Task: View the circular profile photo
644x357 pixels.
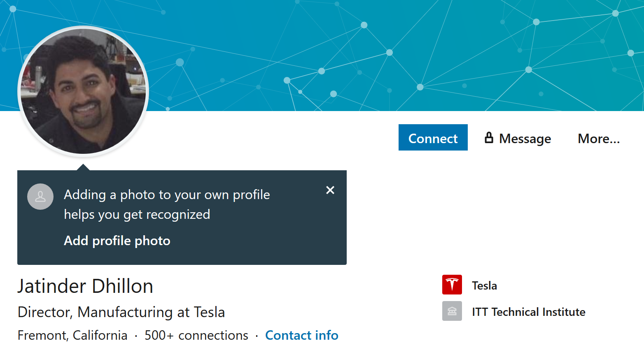Action: point(83,91)
